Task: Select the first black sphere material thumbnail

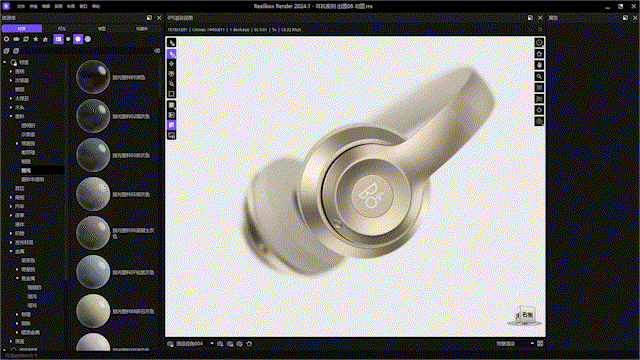Action: [x=93, y=77]
